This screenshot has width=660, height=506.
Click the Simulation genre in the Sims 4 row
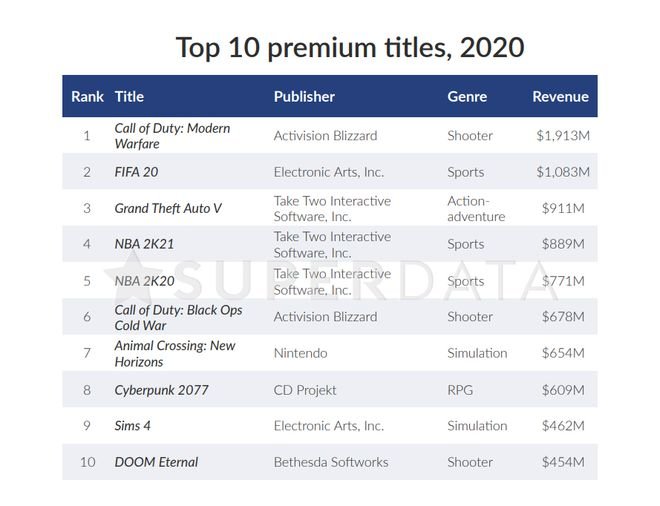point(477,426)
